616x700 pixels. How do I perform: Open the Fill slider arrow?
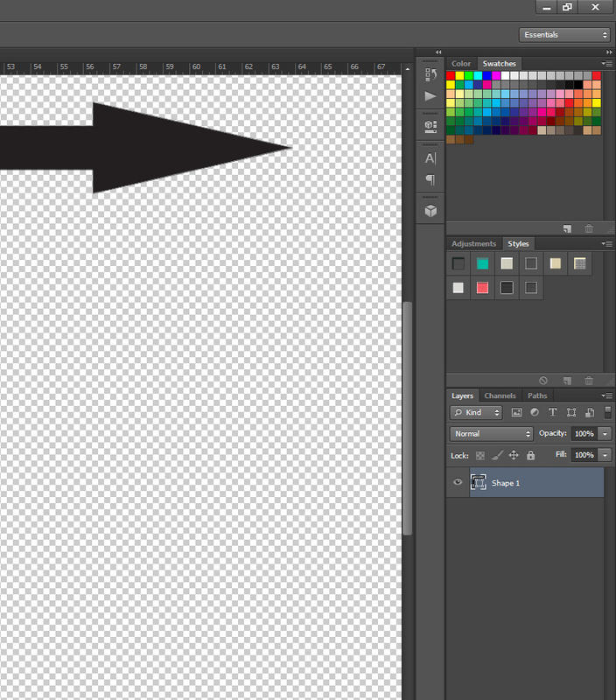tap(605, 455)
